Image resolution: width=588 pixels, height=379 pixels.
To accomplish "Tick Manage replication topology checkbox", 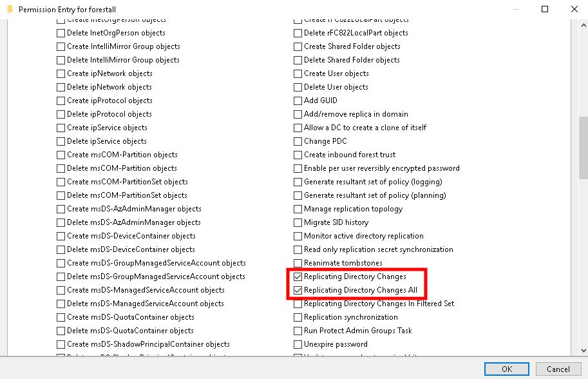I will coord(298,209).
